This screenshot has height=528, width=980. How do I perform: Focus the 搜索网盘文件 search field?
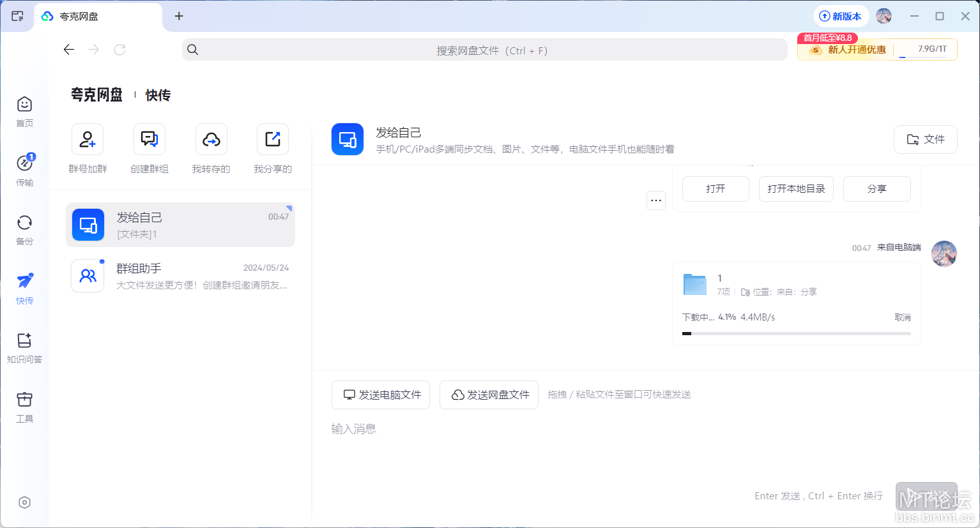tap(484, 50)
